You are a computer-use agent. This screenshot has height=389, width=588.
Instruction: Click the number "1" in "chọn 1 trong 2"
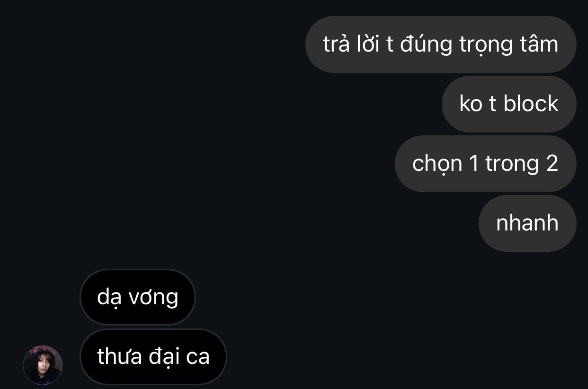pos(474,164)
